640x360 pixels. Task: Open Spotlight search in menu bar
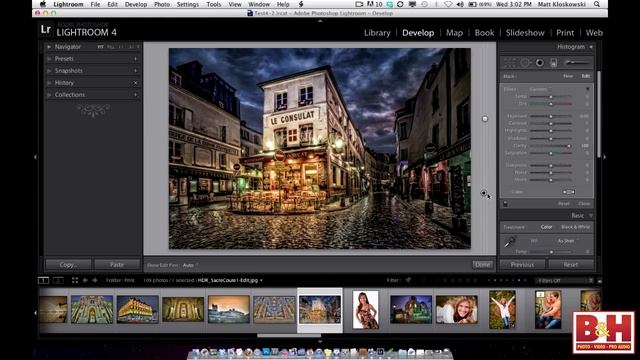(597, 4)
